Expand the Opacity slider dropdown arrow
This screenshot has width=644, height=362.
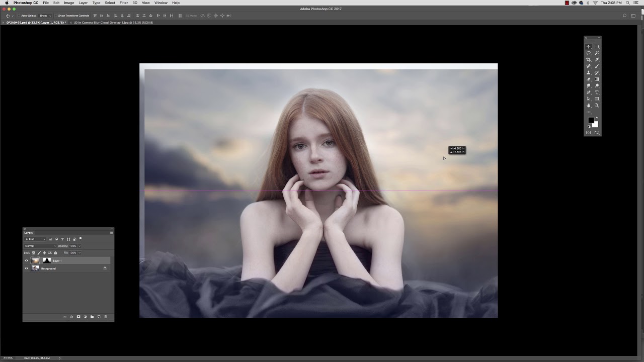(79, 246)
